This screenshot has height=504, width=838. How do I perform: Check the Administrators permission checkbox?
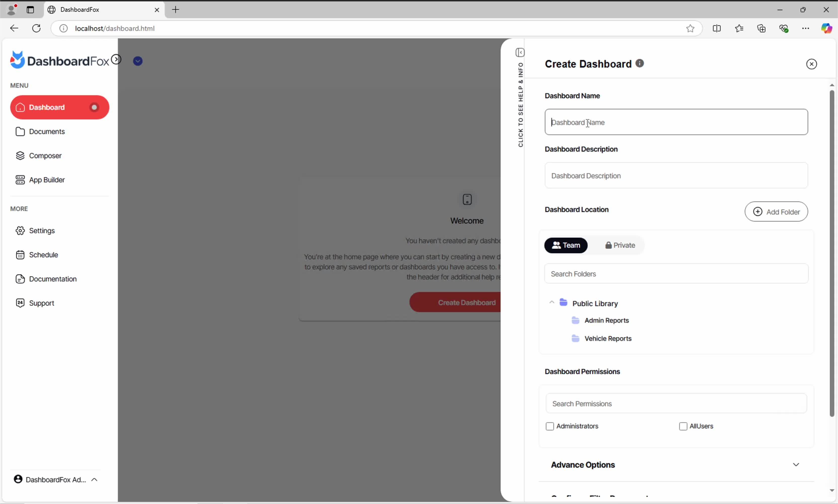[550, 426]
